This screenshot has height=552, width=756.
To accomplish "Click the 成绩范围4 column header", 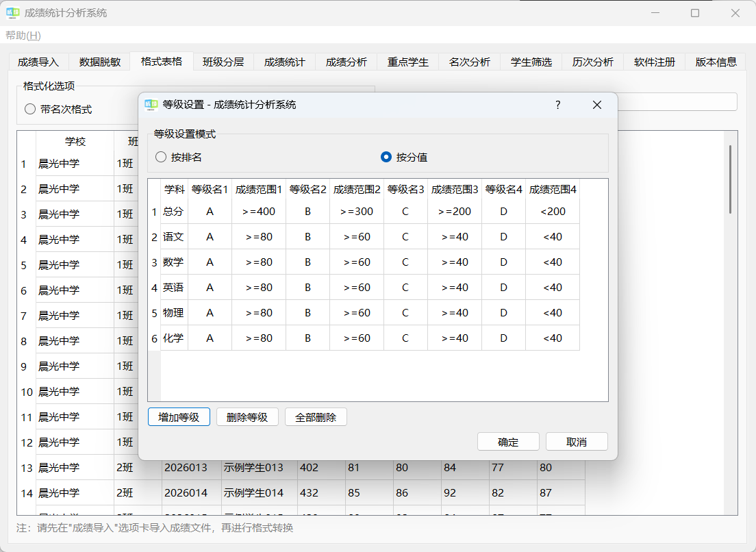I will click(553, 189).
